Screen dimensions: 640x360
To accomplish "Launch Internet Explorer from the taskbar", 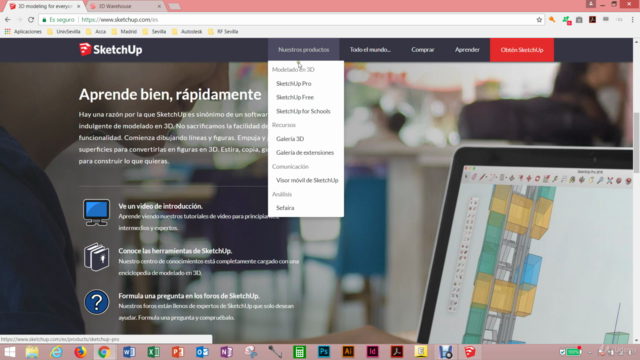I will 56,352.
